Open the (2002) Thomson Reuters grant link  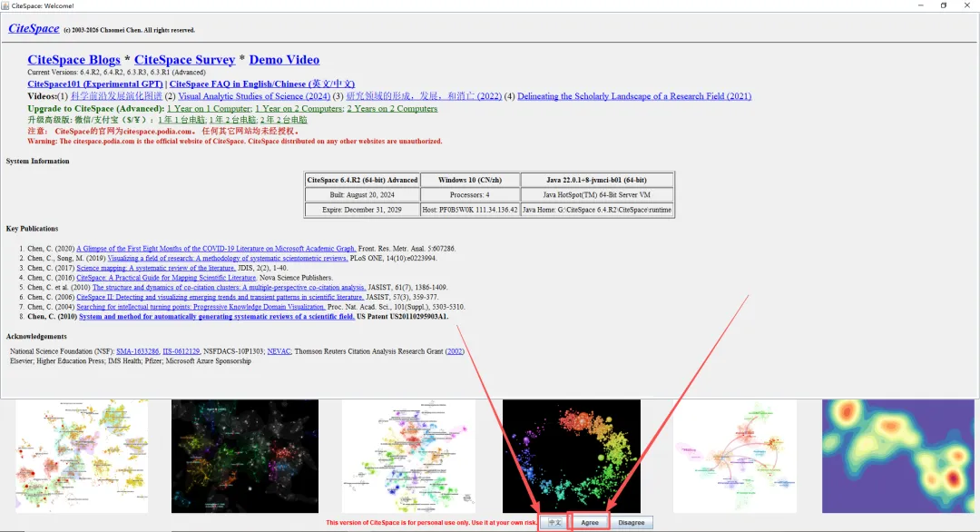click(455, 351)
